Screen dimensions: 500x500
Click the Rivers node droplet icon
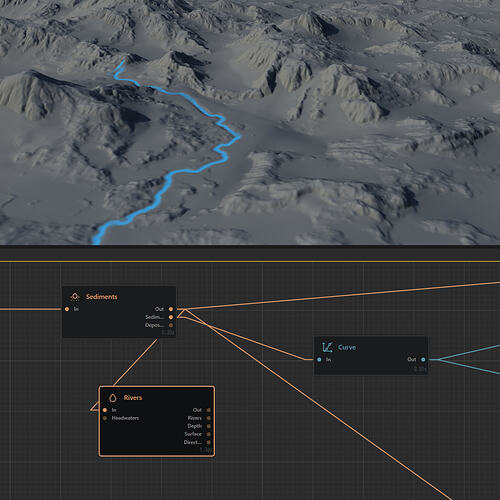(x=113, y=398)
